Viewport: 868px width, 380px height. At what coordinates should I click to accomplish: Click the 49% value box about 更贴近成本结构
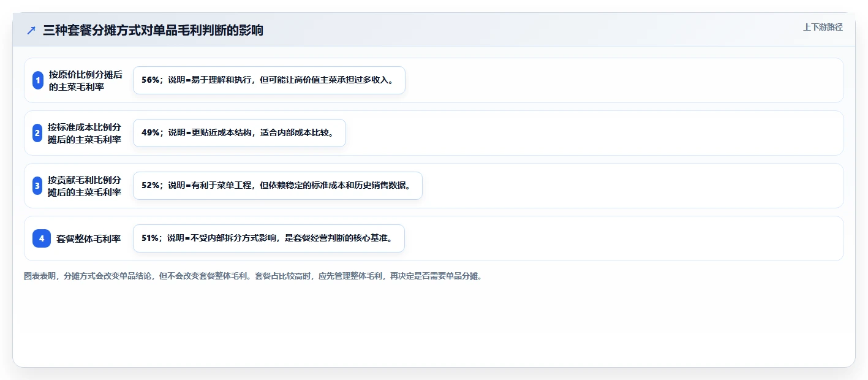click(x=240, y=133)
